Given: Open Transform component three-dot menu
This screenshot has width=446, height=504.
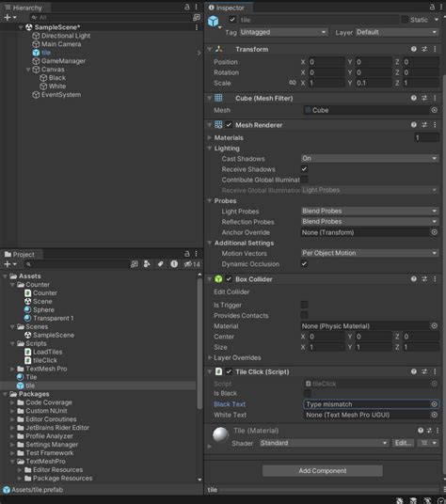Looking at the screenshot, I should click(x=435, y=49).
